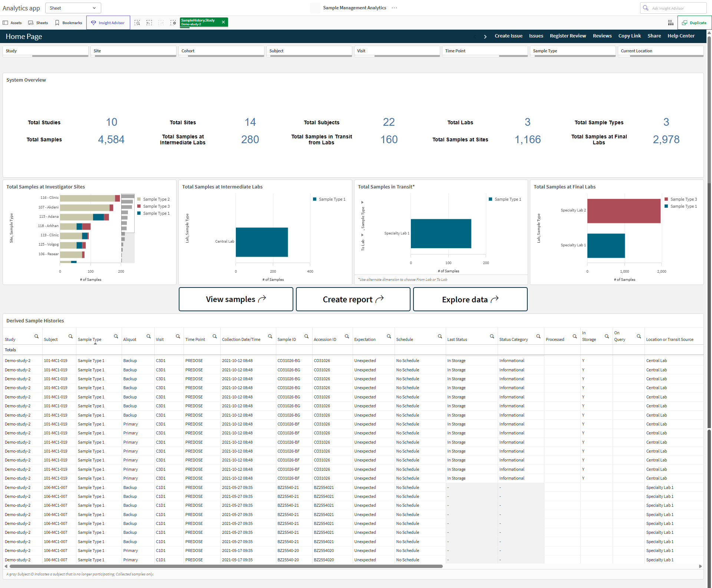This screenshot has width=712, height=588.
Task: Open the three-dots menu beside app title
Action: point(394,8)
